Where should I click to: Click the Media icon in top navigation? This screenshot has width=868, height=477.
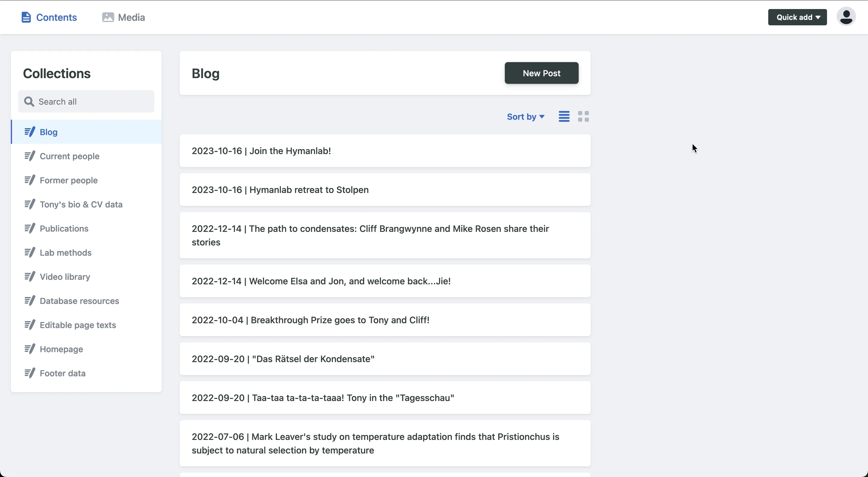tap(107, 17)
